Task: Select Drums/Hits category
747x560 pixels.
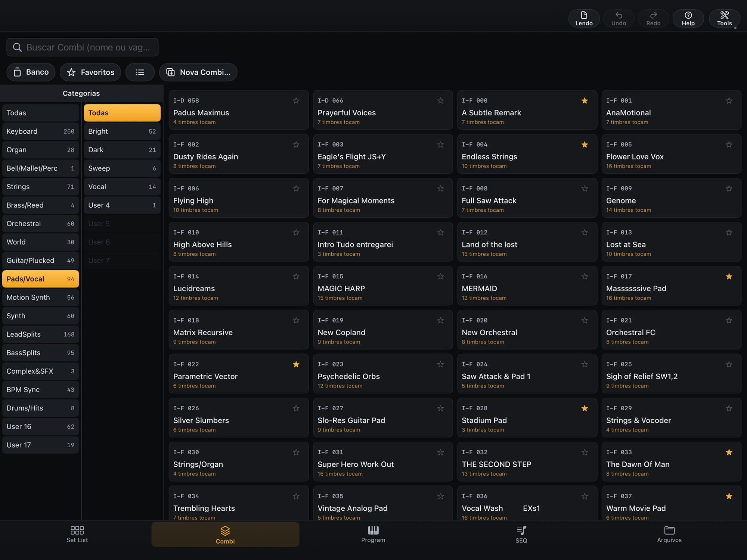Action: tap(40, 408)
